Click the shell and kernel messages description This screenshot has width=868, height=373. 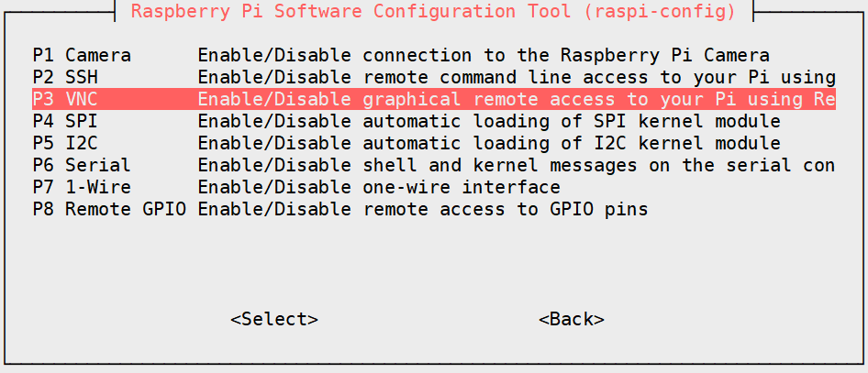click(x=516, y=165)
